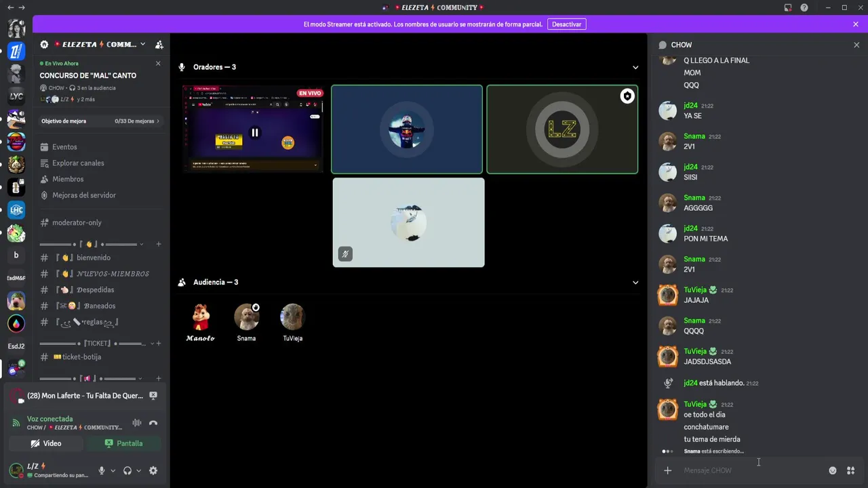Add channel to TICKET category
868x488 pixels.
pos(159,344)
